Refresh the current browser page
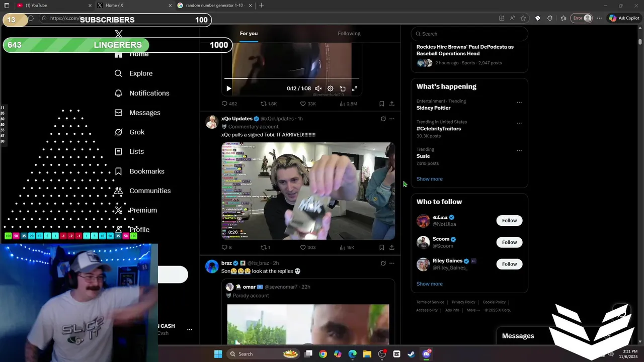644x362 pixels. coord(31,18)
